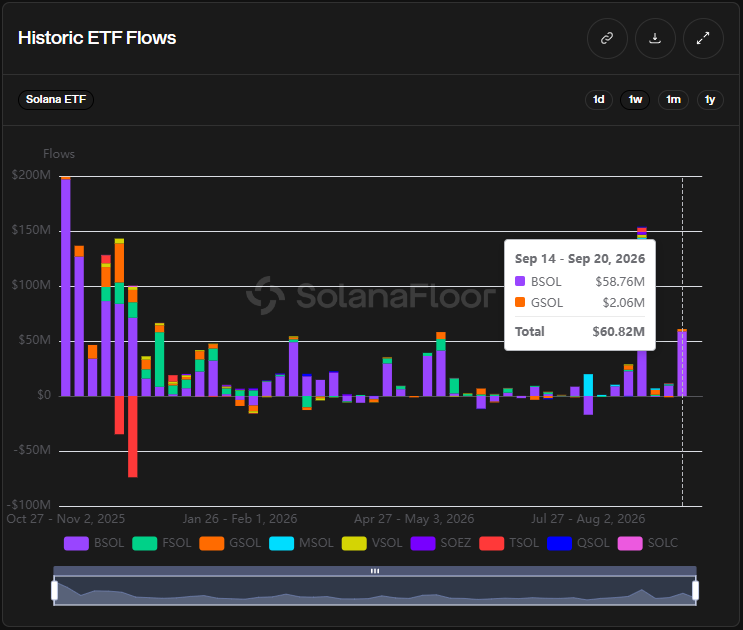Click the "Jul 27 - Aug 2, 2026" date label

(588, 519)
